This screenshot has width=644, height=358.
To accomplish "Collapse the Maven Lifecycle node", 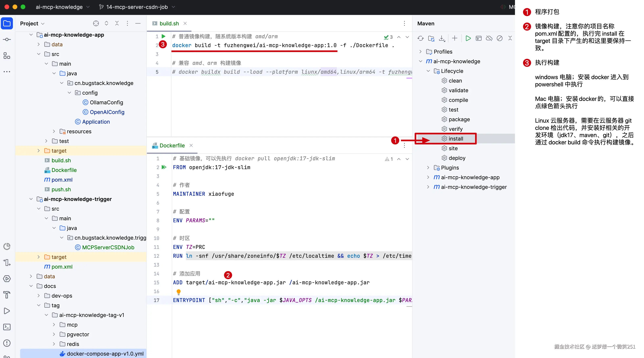I will [x=428, y=71].
